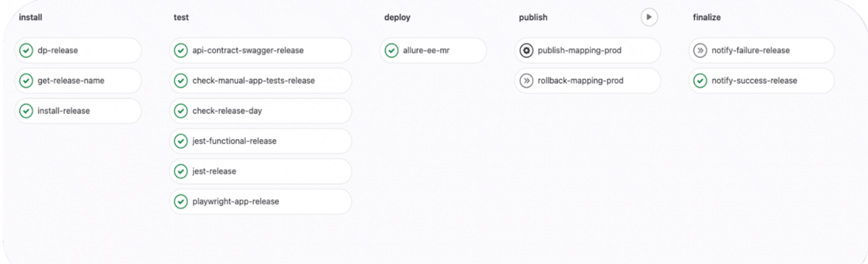Open the jest-functional-release job
The height and width of the screenshot is (264, 868).
[234, 141]
